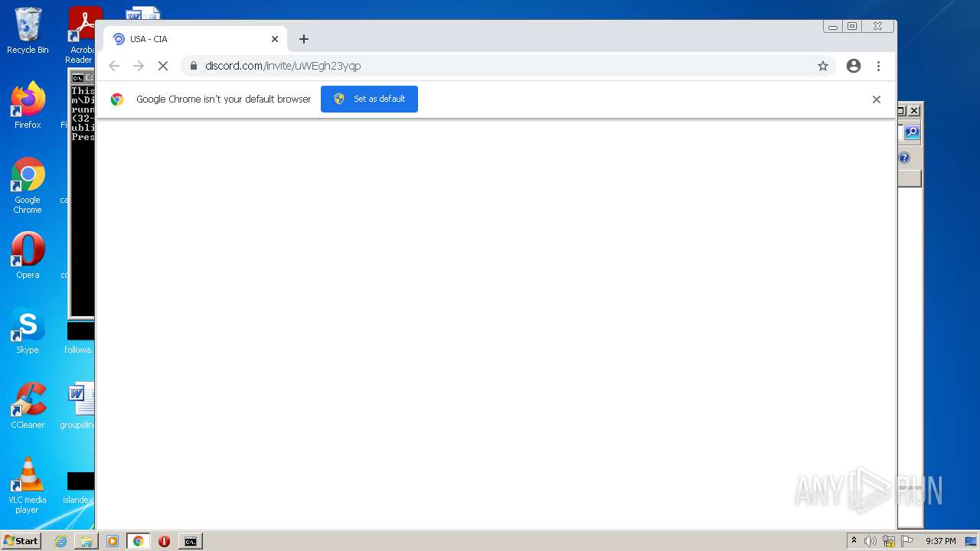Open a new Chrome tab
Screen dimensions: 980x551
(x=304, y=39)
